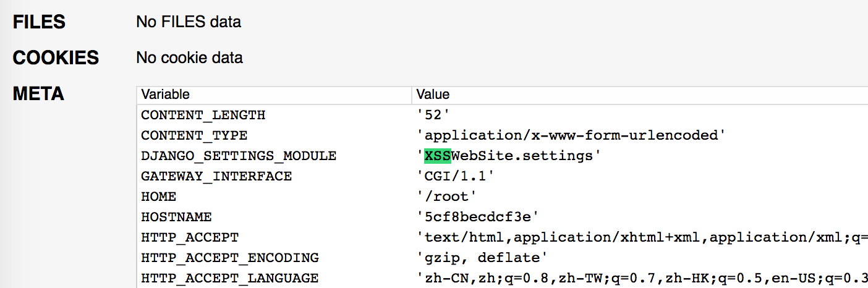Screen dimensions: 868x288
Task: Click the green highlighted XSS text
Action: tap(438, 156)
